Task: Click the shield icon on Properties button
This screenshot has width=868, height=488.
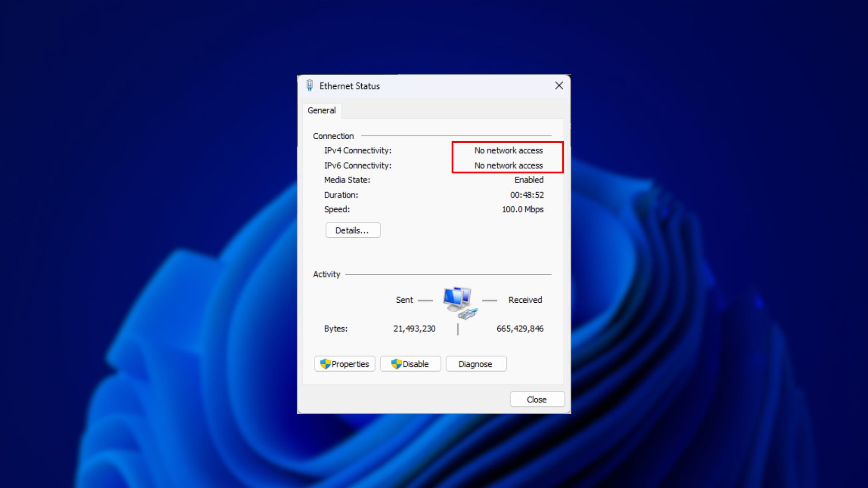Action: 325,364
